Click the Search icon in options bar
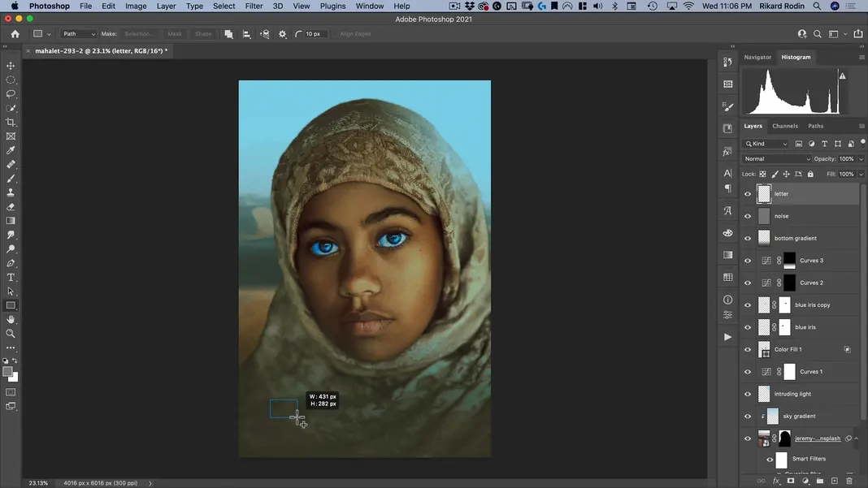This screenshot has height=488, width=868. click(x=817, y=34)
